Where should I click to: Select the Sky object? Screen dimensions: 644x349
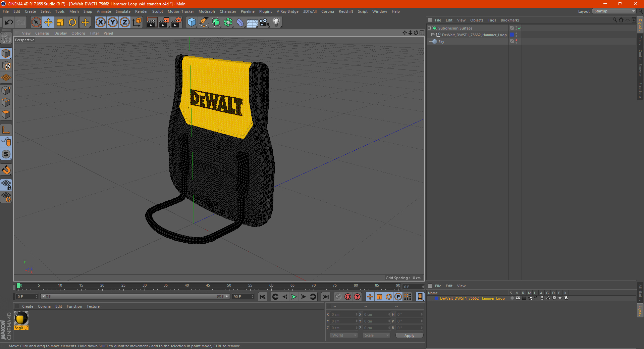(x=441, y=42)
